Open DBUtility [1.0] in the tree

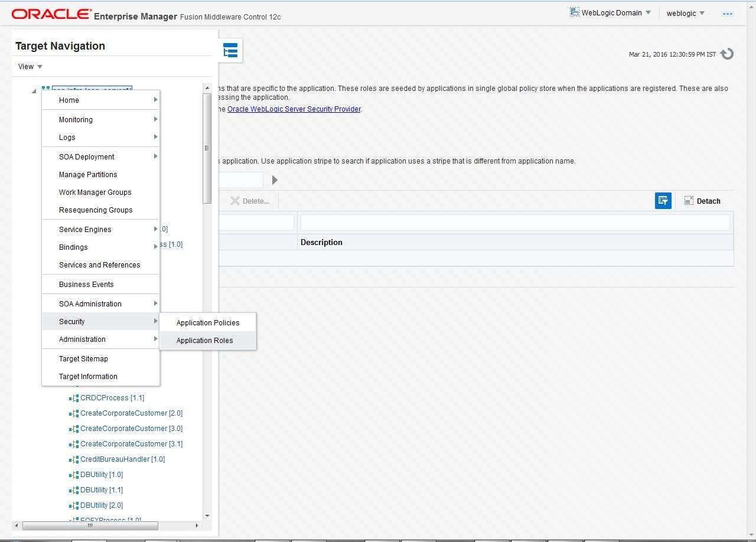point(102,475)
